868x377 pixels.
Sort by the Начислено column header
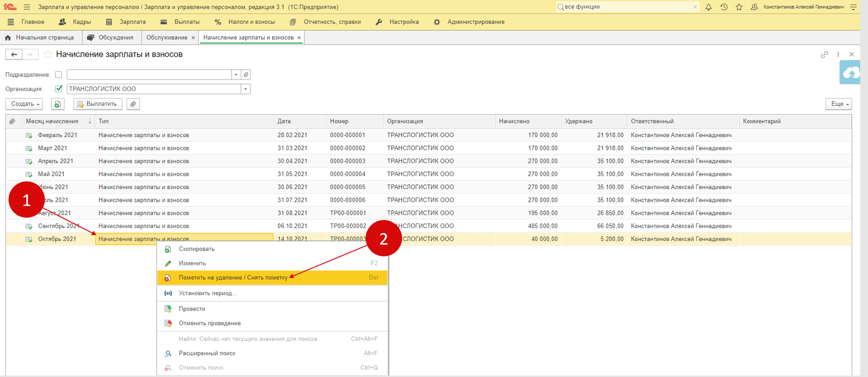pyautogui.click(x=528, y=121)
